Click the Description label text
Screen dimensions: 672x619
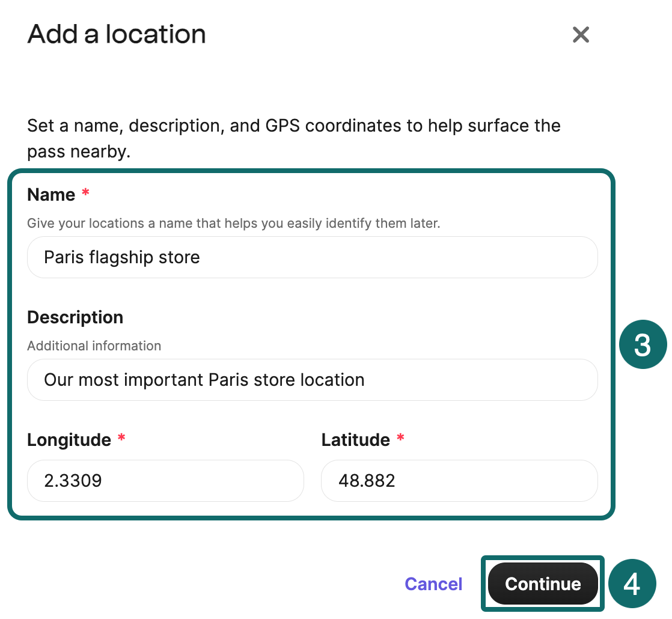coord(75,317)
